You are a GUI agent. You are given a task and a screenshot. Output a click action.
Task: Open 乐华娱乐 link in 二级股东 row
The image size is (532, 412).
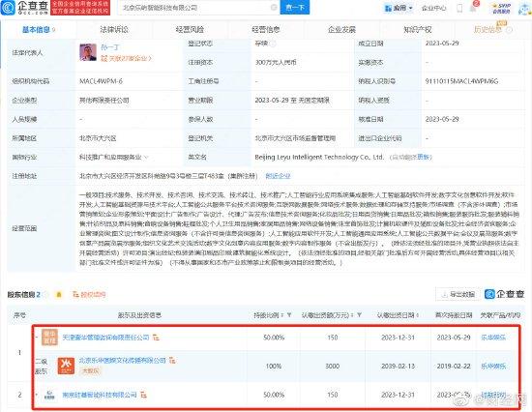(x=493, y=366)
